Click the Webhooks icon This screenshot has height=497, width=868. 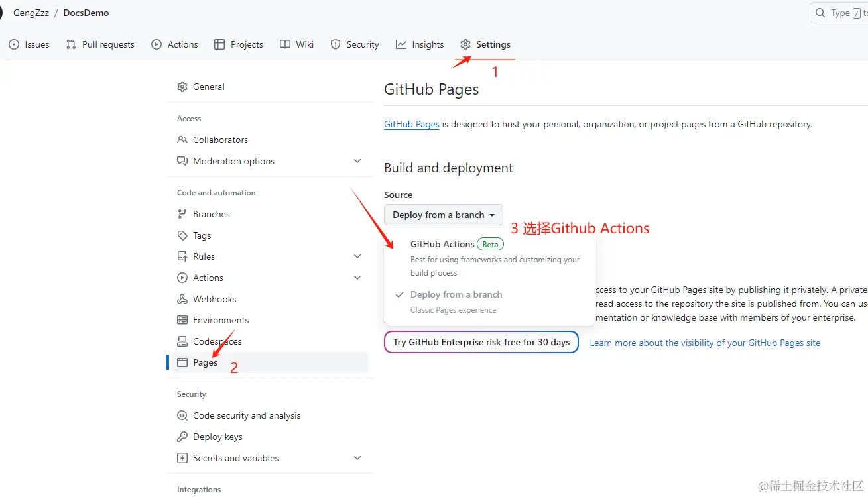click(x=182, y=299)
